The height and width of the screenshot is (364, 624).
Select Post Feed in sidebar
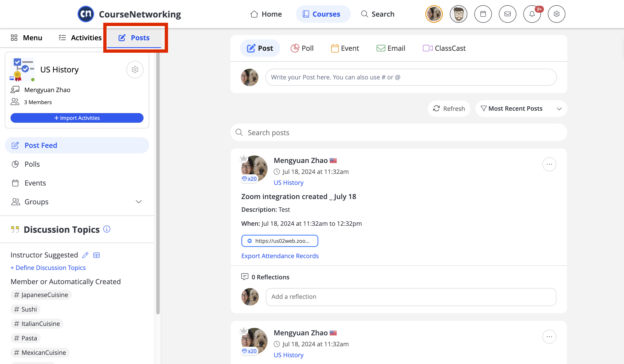click(x=77, y=145)
